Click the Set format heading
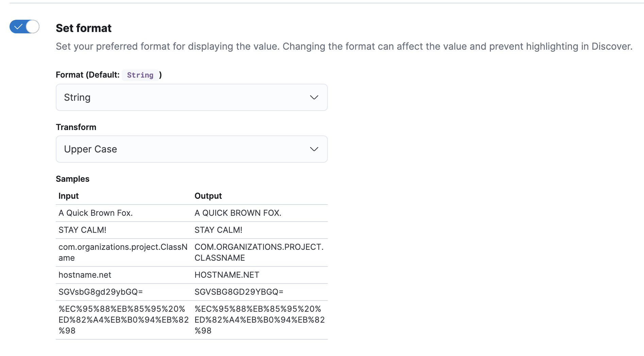This screenshot has height=356, width=644. pos(83,28)
